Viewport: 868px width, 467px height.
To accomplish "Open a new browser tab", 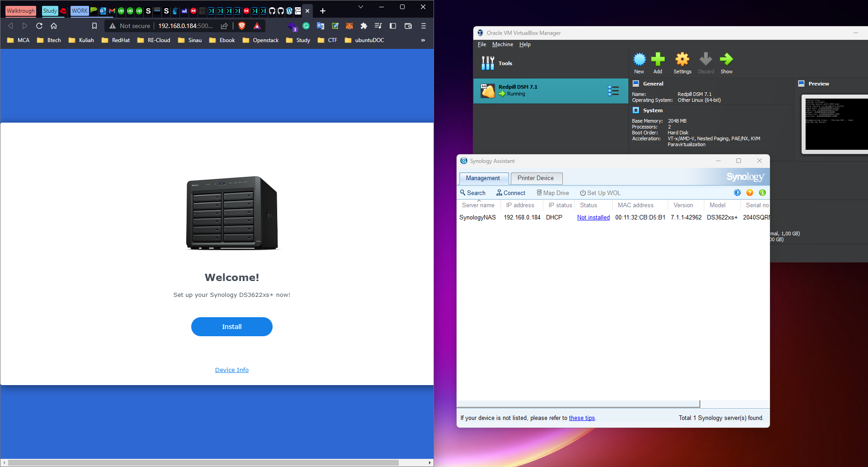I will pyautogui.click(x=323, y=11).
